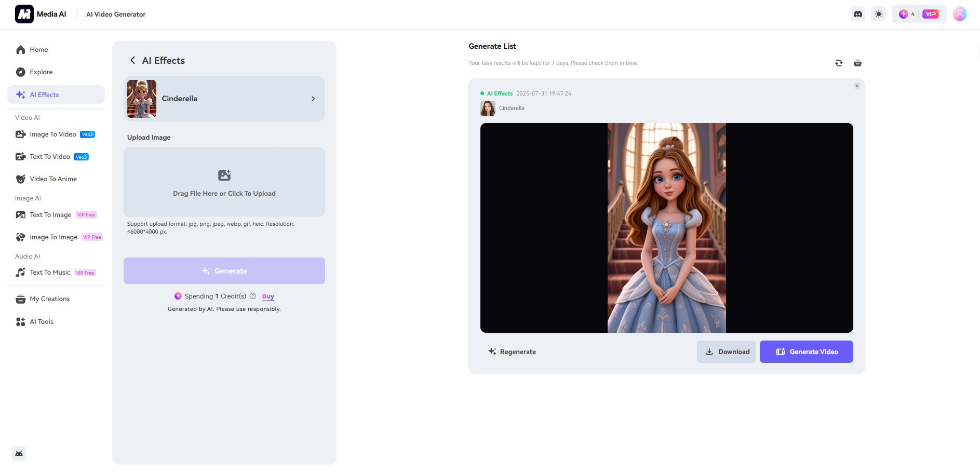Image resolution: width=980 pixels, height=475 pixels.
Task: Open the generated Cinderella result image
Action: pyautogui.click(x=667, y=228)
